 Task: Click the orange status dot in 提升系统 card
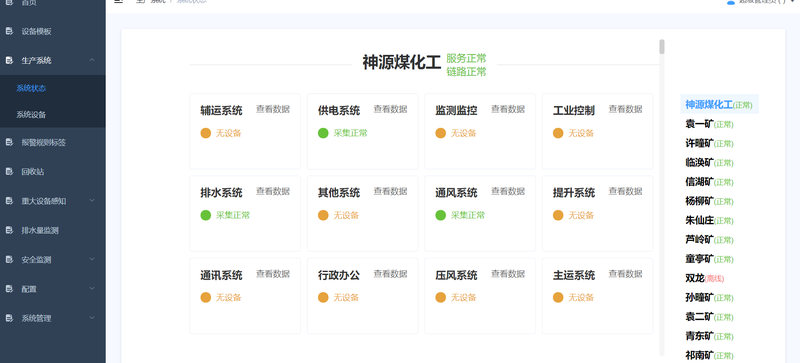[x=558, y=215]
